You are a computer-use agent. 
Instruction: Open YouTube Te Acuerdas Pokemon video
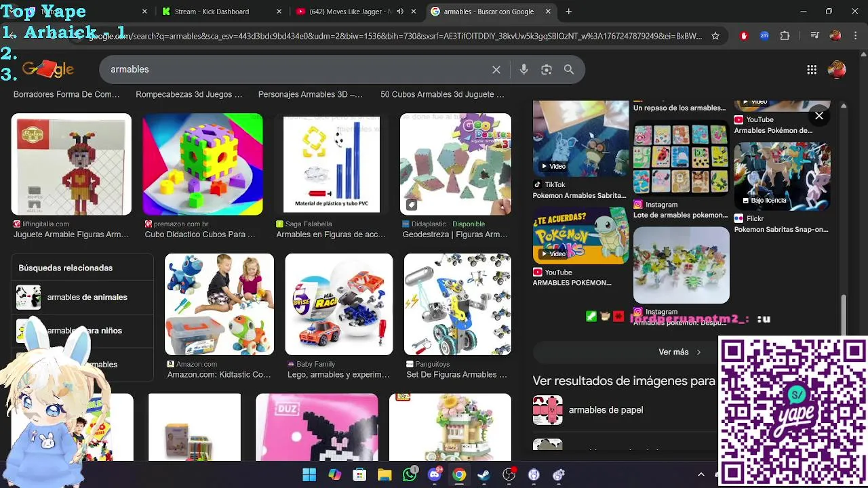coord(580,235)
